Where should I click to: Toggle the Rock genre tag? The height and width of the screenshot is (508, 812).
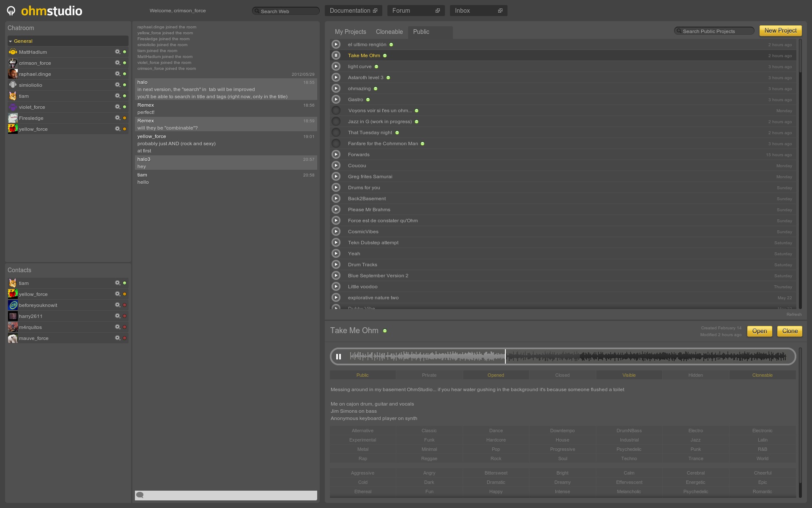point(496,458)
